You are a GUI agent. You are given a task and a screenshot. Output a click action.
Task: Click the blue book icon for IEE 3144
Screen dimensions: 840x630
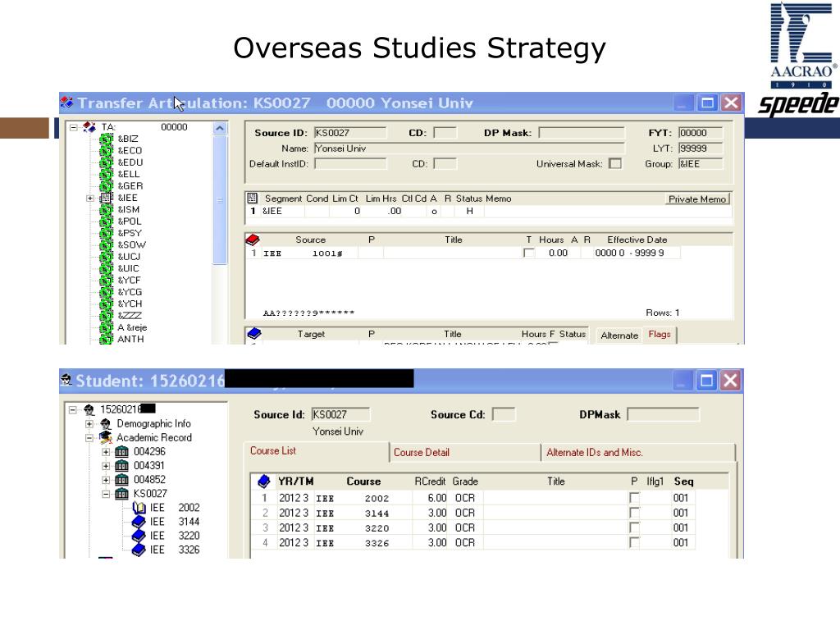point(139,521)
